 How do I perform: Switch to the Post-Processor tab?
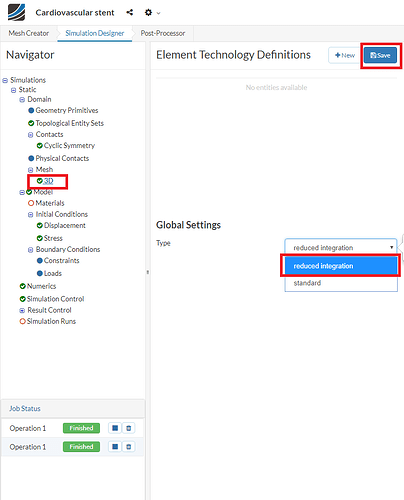click(x=163, y=33)
